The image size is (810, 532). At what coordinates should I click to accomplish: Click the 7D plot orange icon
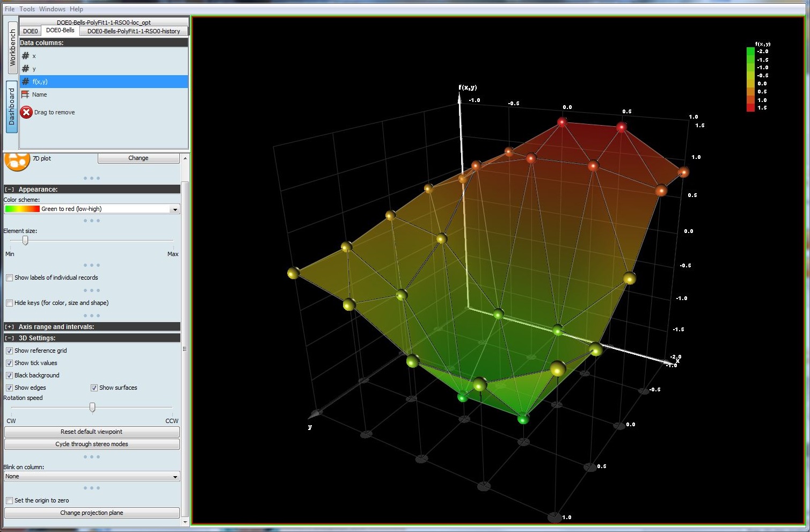pyautogui.click(x=17, y=161)
